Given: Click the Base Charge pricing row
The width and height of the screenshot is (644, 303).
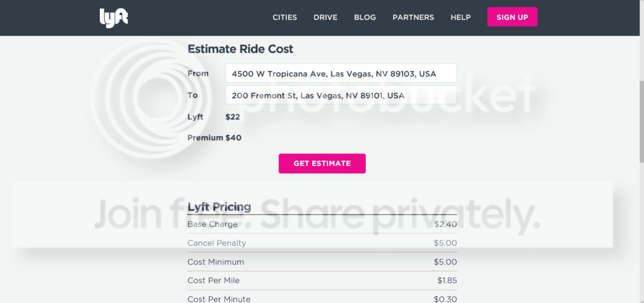Looking at the screenshot, I should pyautogui.click(x=322, y=224).
